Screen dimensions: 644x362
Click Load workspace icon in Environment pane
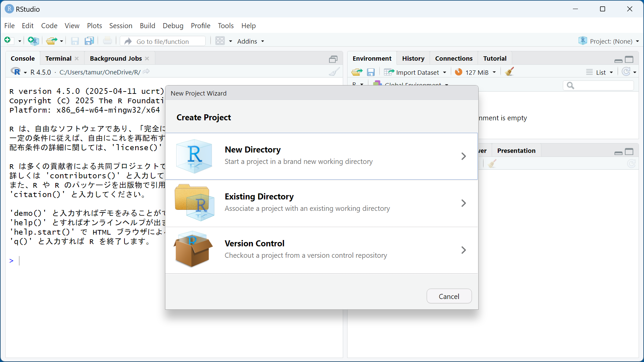pyautogui.click(x=357, y=72)
